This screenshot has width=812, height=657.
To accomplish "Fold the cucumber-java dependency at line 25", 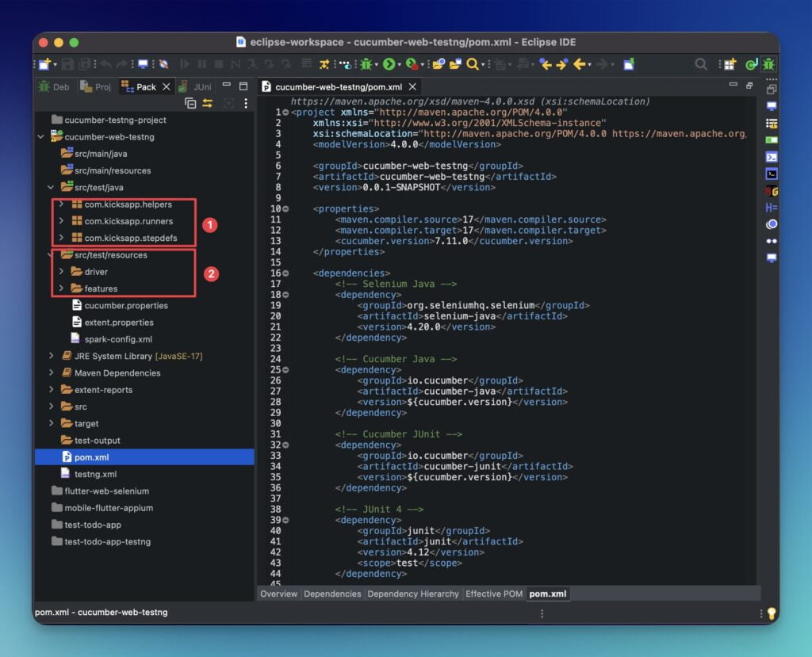I will point(285,370).
